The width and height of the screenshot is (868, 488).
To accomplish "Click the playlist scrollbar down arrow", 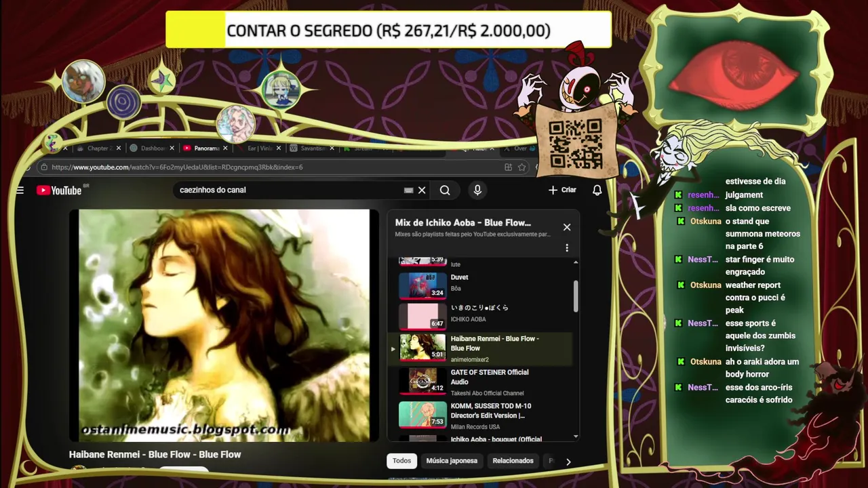I will pos(576,436).
